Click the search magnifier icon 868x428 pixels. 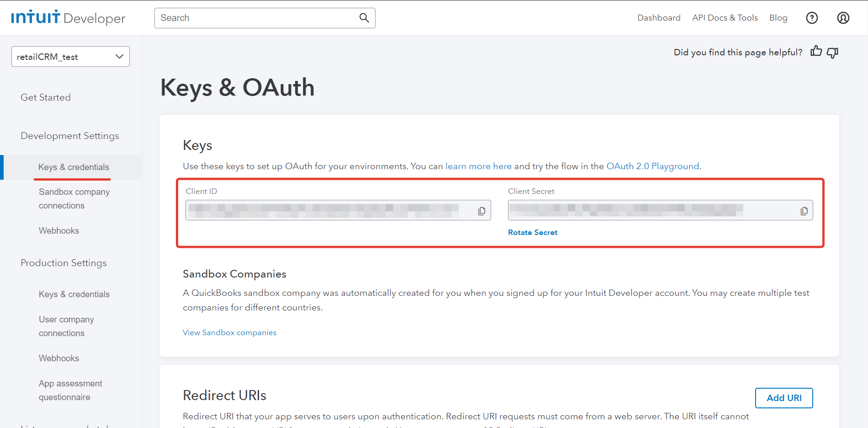pos(364,18)
